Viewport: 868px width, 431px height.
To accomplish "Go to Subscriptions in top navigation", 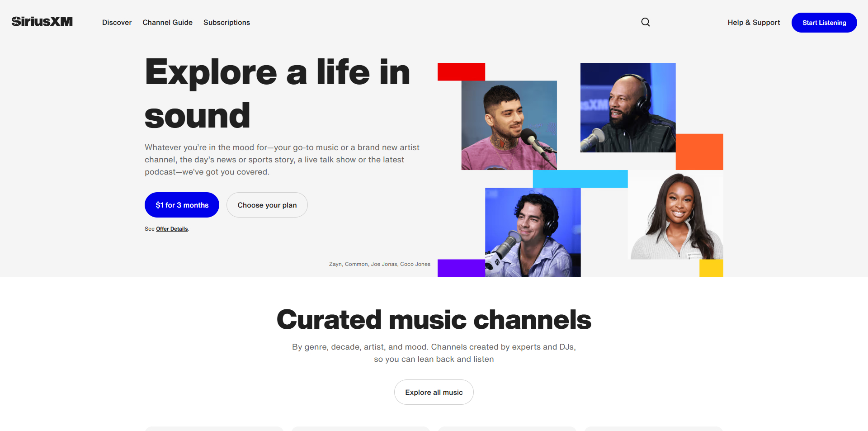I will (226, 23).
